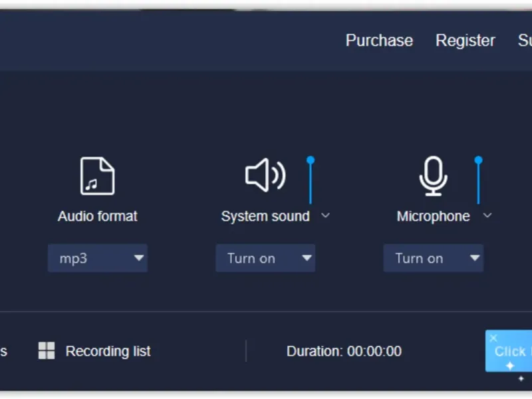Image resolution: width=532 pixels, height=399 pixels.
Task: Click the Microphone icon
Action: pos(433,176)
